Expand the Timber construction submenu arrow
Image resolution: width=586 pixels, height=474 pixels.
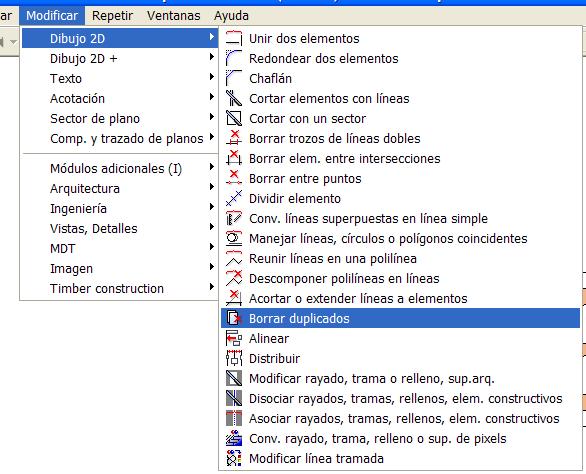coord(212,287)
